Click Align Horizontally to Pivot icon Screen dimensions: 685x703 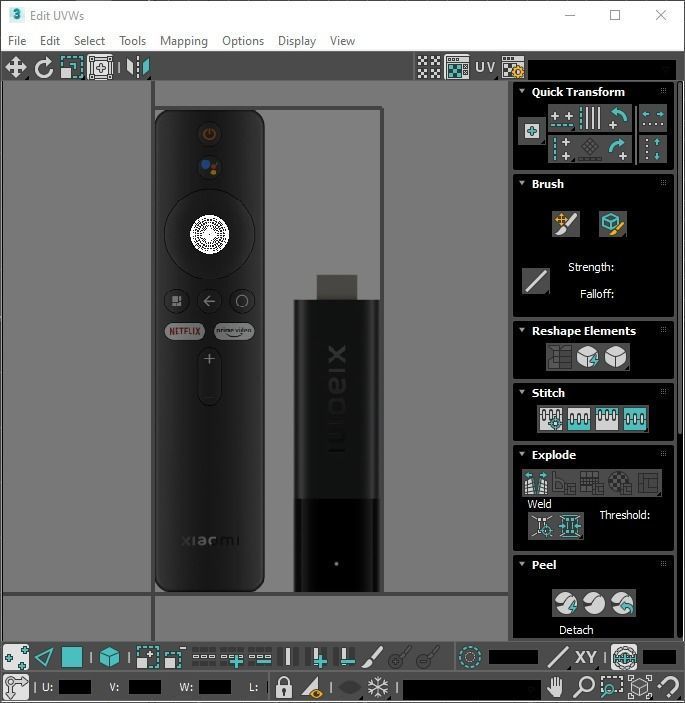pyautogui.click(x=562, y=118)
